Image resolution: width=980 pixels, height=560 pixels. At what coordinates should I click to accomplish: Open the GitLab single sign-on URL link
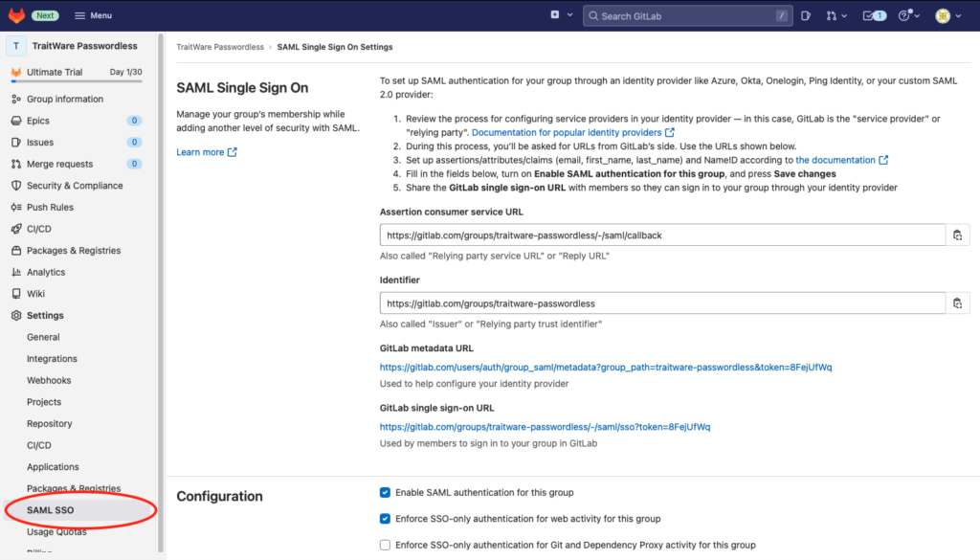pyautogui.click(x=545, y=427)
